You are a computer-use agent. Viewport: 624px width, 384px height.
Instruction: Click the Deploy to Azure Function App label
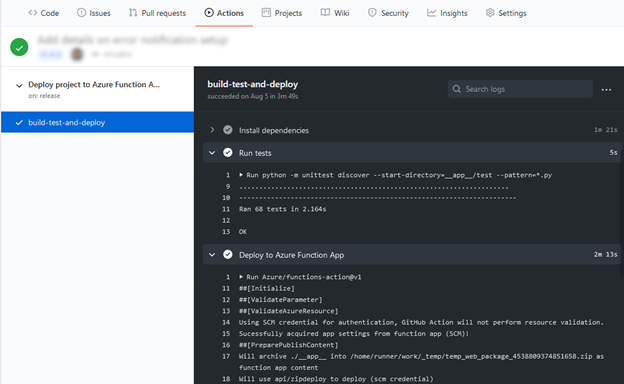point(291,255)
